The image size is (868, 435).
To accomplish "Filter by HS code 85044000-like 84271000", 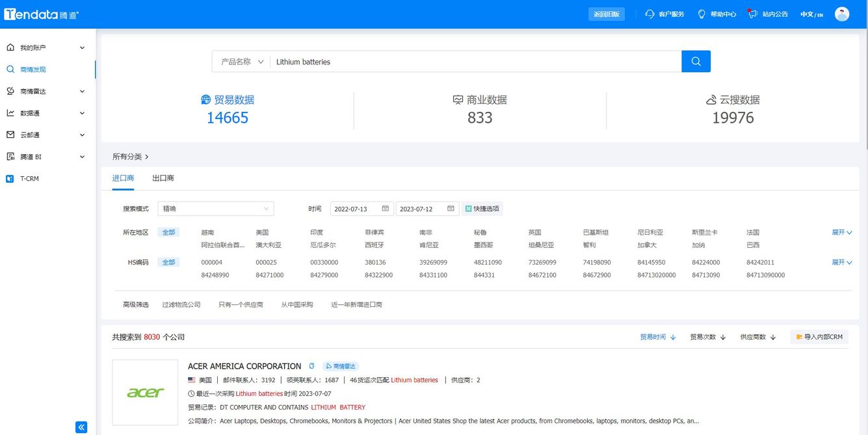I will (x=270, y=275).
